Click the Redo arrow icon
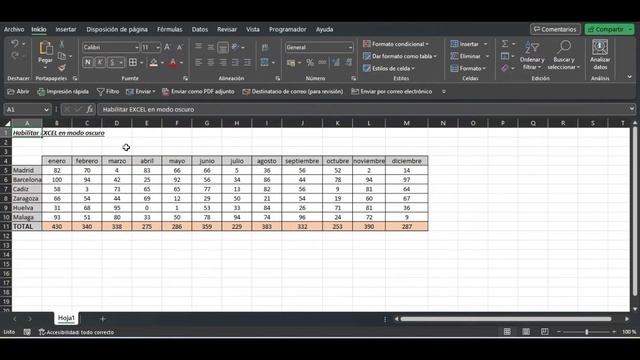 (15, 56)
